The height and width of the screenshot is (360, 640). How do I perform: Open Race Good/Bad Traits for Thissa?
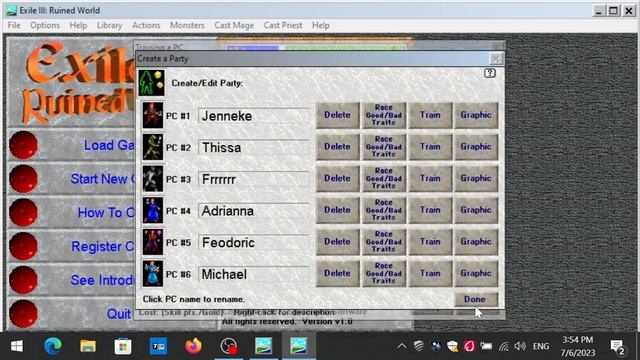click(x=384, y=147)
